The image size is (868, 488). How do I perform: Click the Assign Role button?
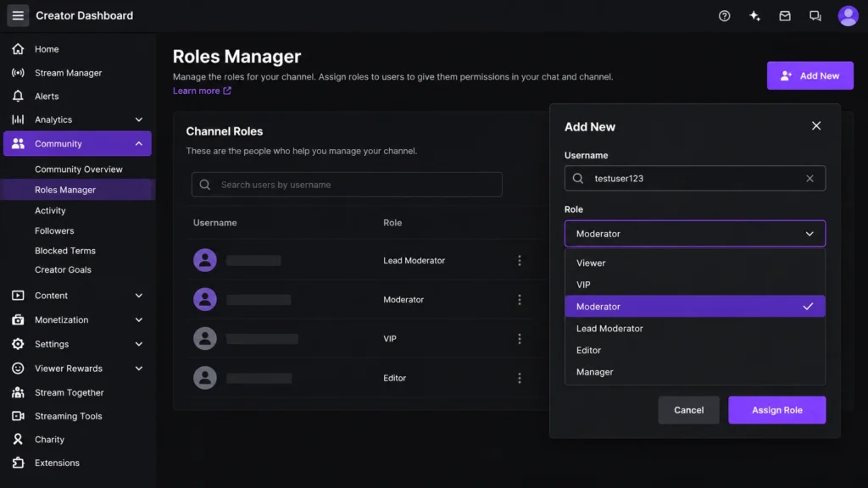tap(776, 410)
